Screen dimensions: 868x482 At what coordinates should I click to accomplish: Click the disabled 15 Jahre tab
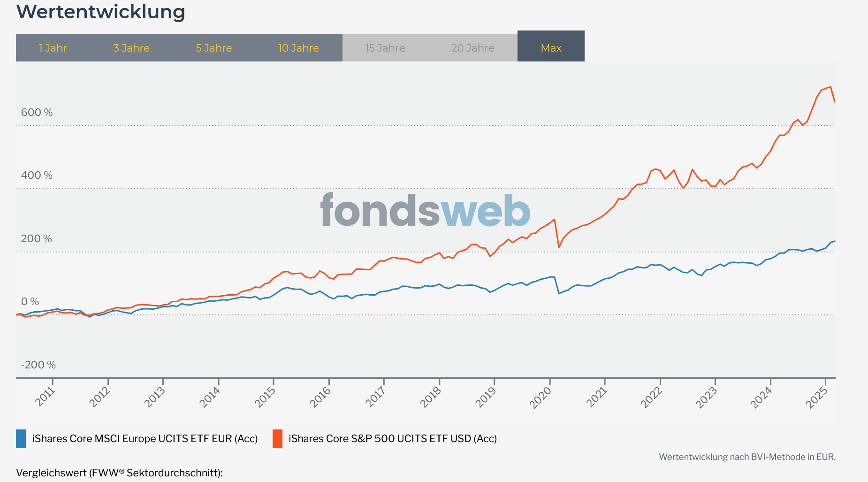[385, 48]
